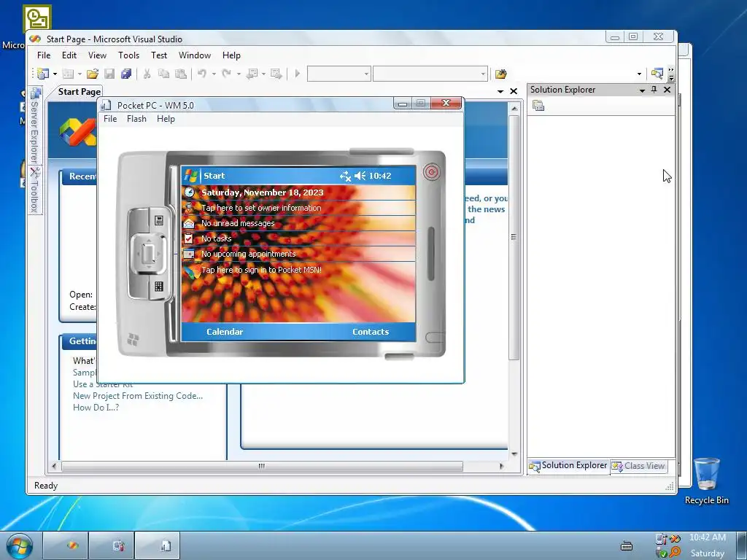The height and width of the screenshot is (560, 747).
Task: Click the Solution Explorer Properties icon
Action: pos(538,106)
